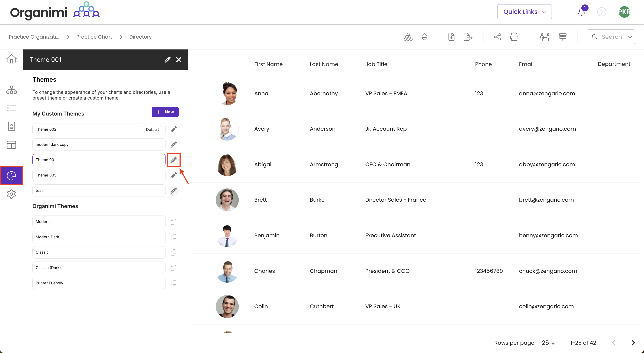Apply the Modern Dark Organimi theme

99,237
